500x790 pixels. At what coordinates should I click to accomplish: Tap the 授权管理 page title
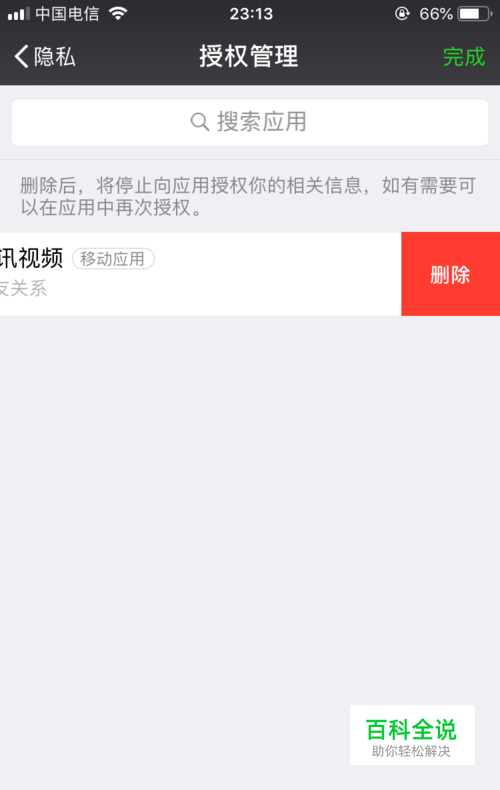pos(248,56)
